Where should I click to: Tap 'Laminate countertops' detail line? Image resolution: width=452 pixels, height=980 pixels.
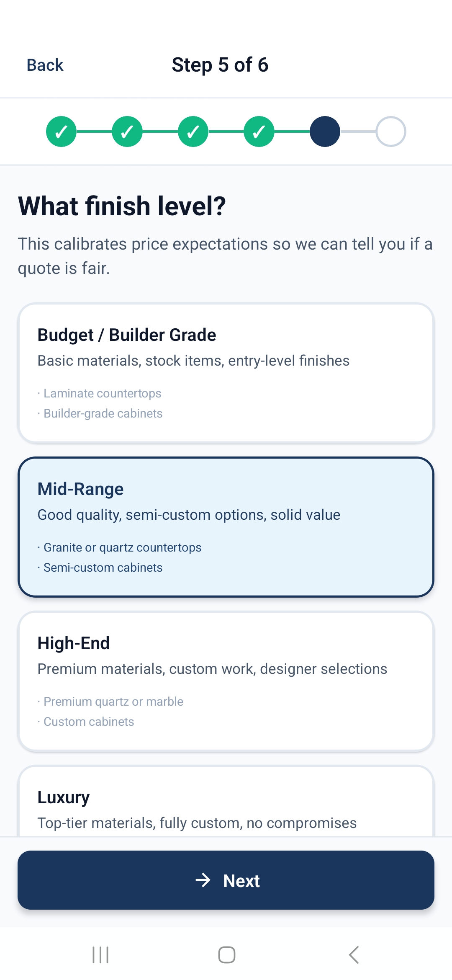tap(103, 393)
